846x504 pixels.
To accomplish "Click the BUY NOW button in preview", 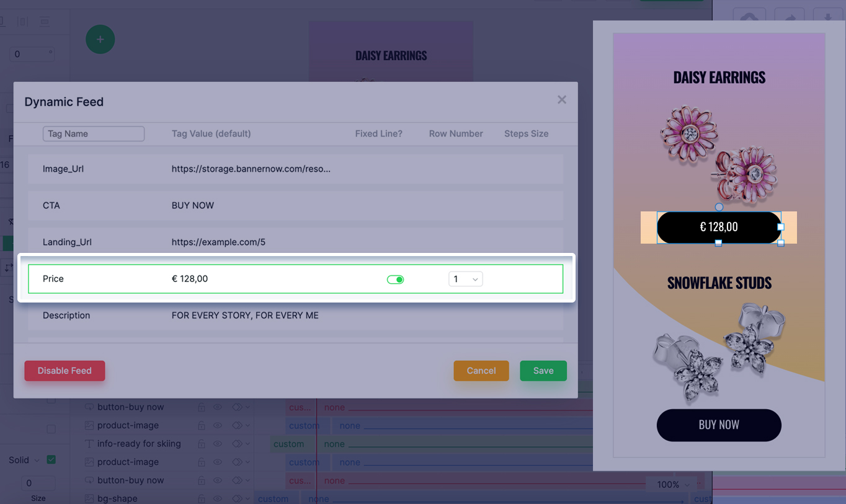I will coord(719,425).
